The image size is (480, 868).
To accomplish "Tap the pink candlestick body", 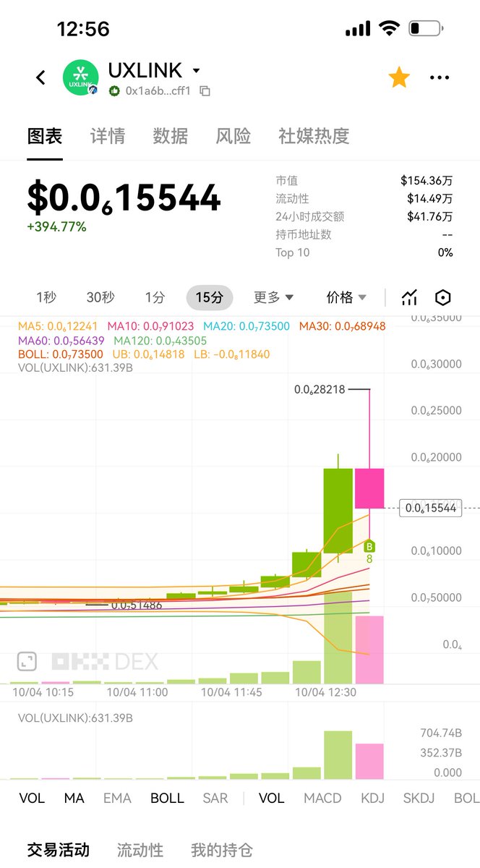I will [369, 488].
